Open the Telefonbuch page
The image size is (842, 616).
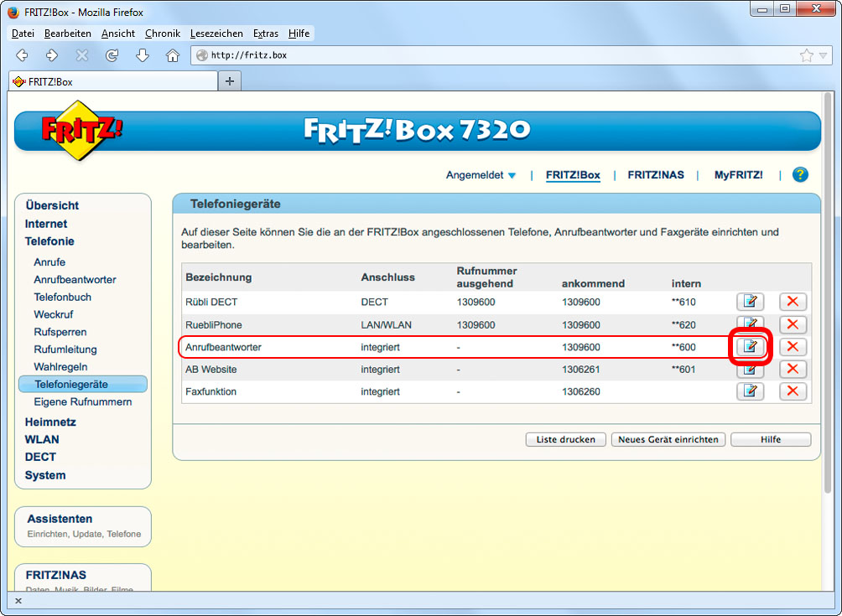62,298
